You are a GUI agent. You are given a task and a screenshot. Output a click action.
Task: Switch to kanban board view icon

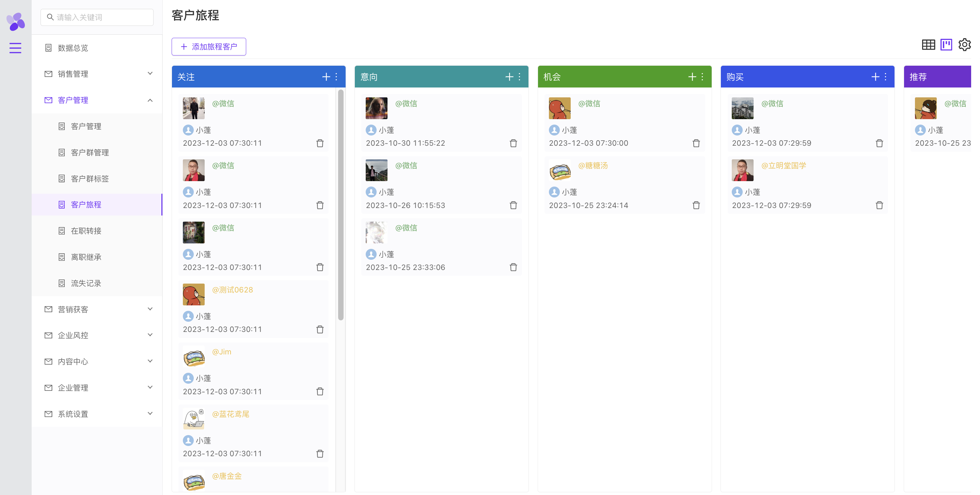946,45
